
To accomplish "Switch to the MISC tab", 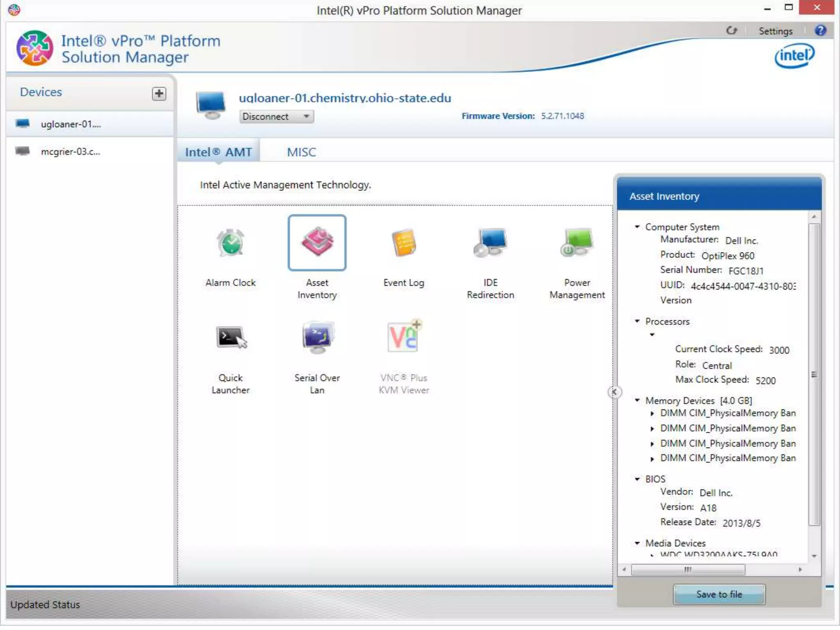I will click(301, 152).
